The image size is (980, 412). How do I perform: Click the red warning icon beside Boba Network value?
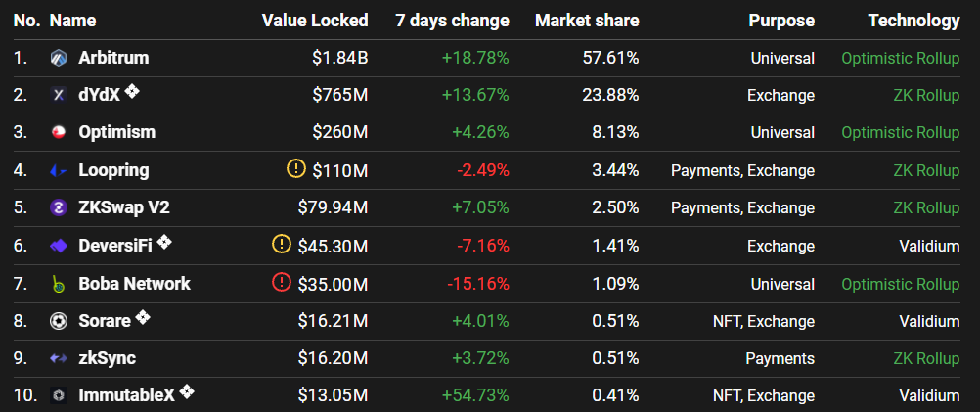(x=282, y=283)
